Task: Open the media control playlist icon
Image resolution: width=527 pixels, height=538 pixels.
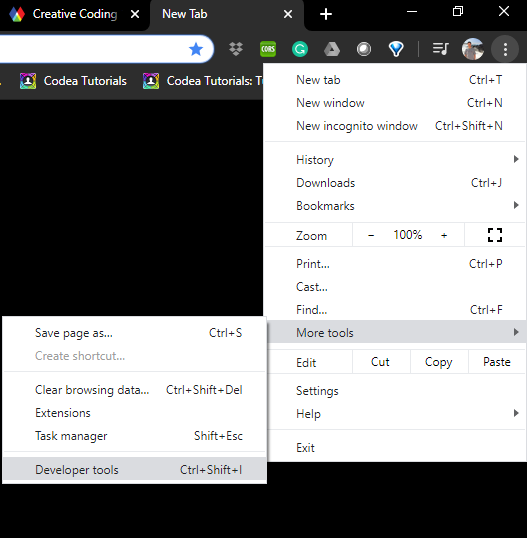Action: tap(441, 49)
